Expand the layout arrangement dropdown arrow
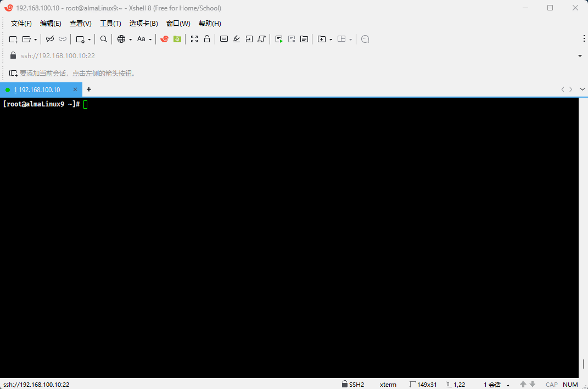This screenshot has width=588, height=389. tap(351, 40)
